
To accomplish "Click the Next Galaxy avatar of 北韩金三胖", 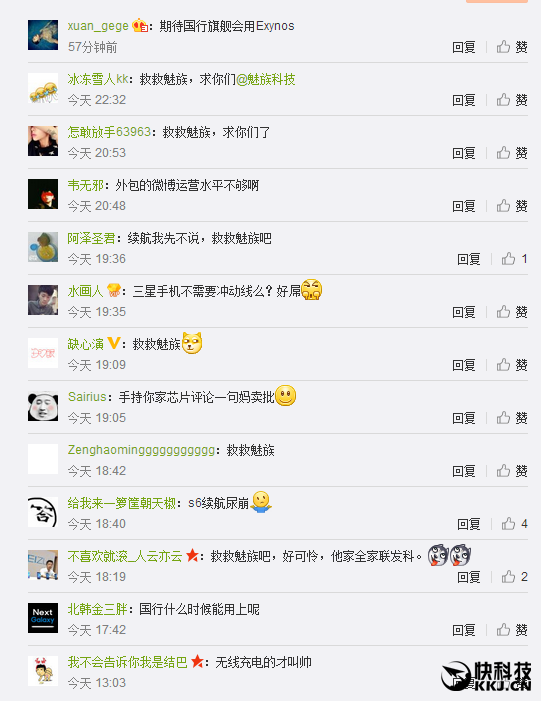I will tap(43, 618).
